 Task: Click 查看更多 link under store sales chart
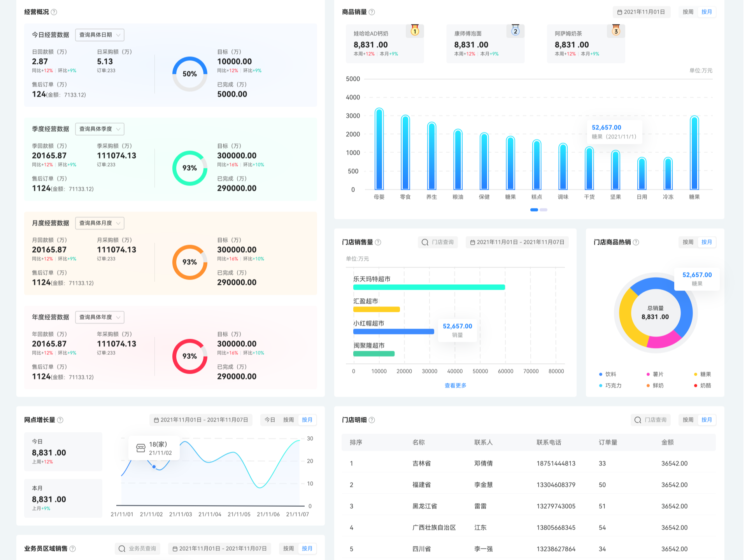click(x=455, y=386)
